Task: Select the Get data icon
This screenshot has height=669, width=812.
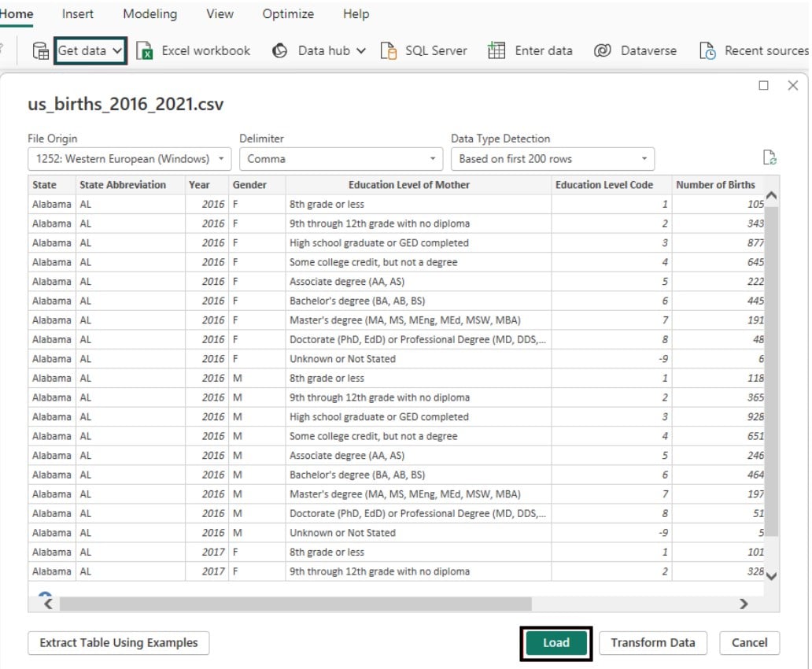Action: tap(40, 50)
